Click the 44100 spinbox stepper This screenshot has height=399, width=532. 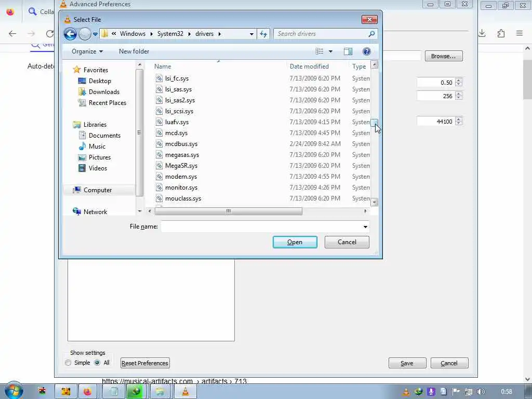click(459, 121)
